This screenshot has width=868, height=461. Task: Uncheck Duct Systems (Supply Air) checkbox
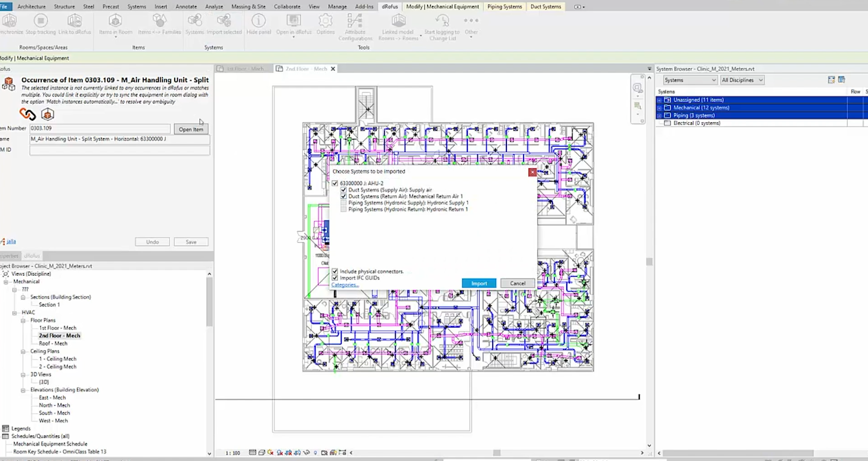click(x=343, y=190)
